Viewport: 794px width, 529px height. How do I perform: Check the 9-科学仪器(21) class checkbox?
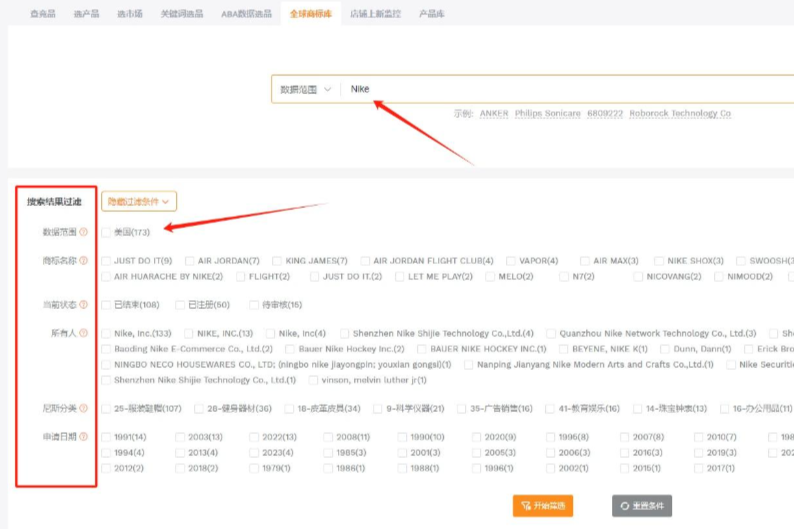(x=377, y=409)
